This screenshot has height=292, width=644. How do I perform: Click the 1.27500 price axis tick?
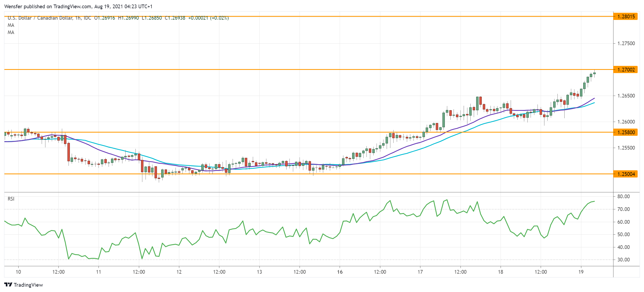coord(626,43)
